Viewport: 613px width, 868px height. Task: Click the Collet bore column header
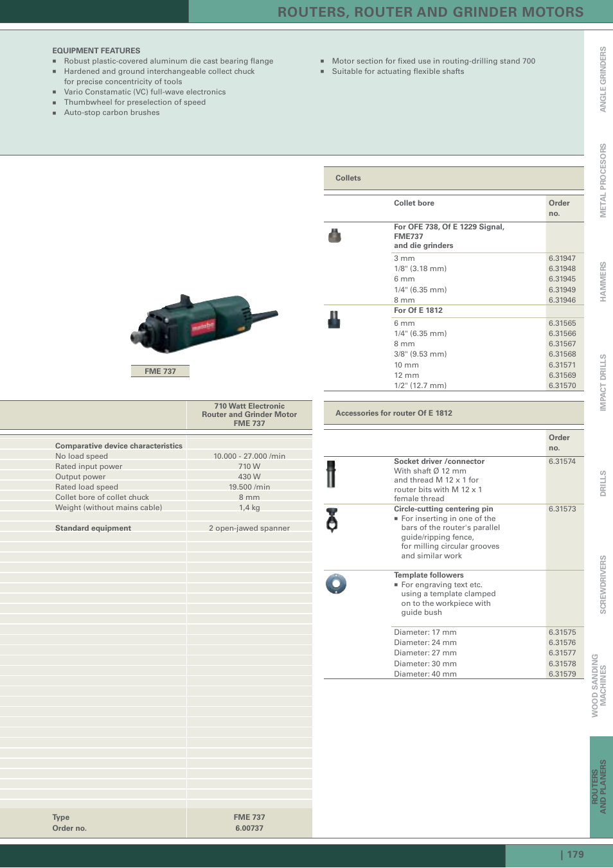[x=414, y=203]
